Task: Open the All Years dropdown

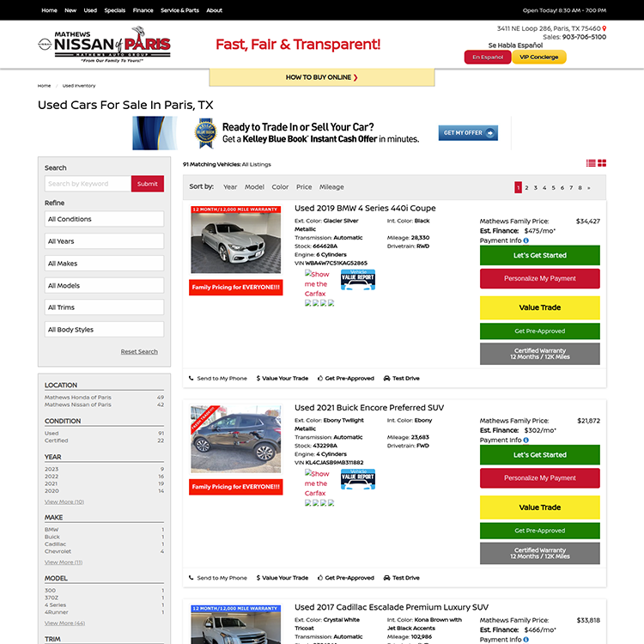Action: coord(104,241)
